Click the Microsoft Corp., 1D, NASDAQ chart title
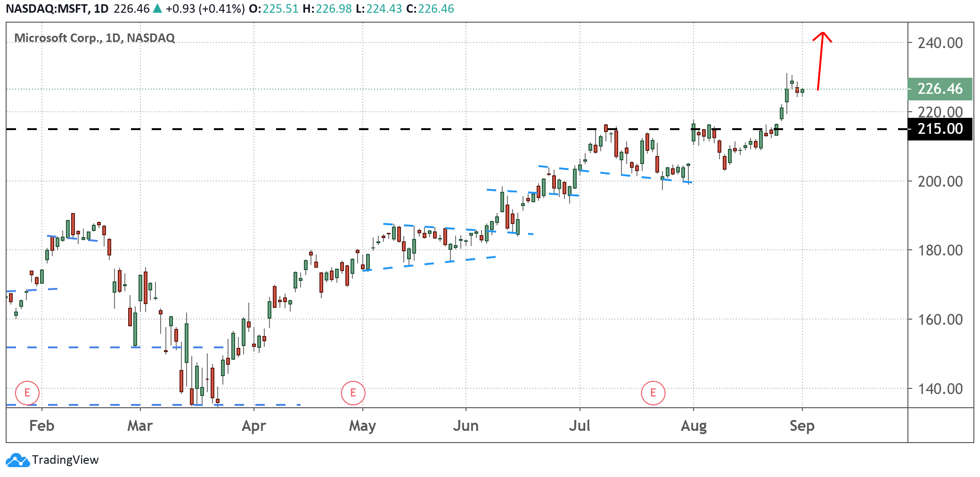 95,38
